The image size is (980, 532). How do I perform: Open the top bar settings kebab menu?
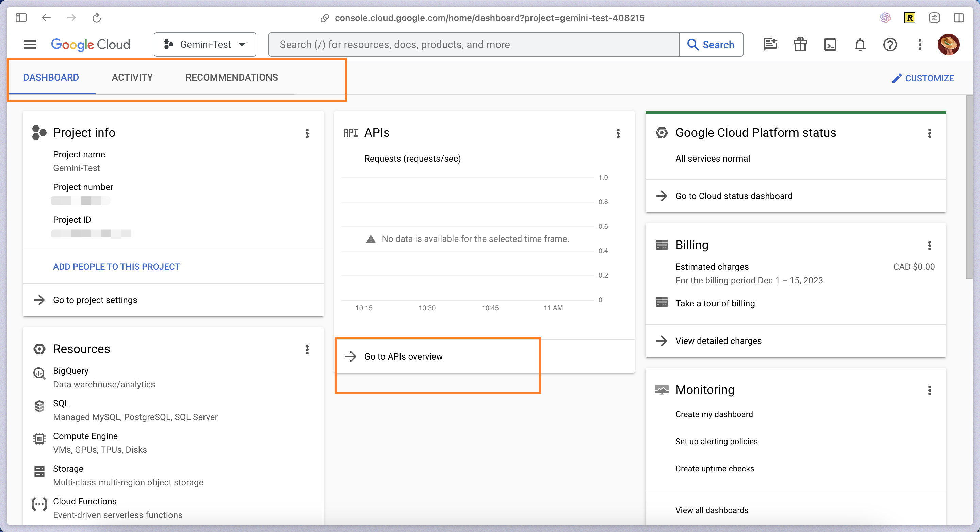tap(920, 45)
